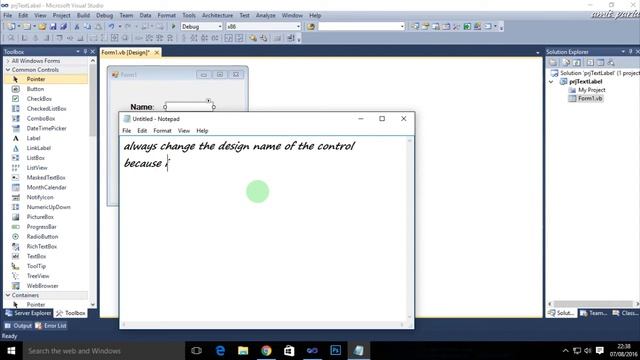The width and height of the screenshot is (640, 360).
Task: Switch to the Class View tab
Action: 625,313
